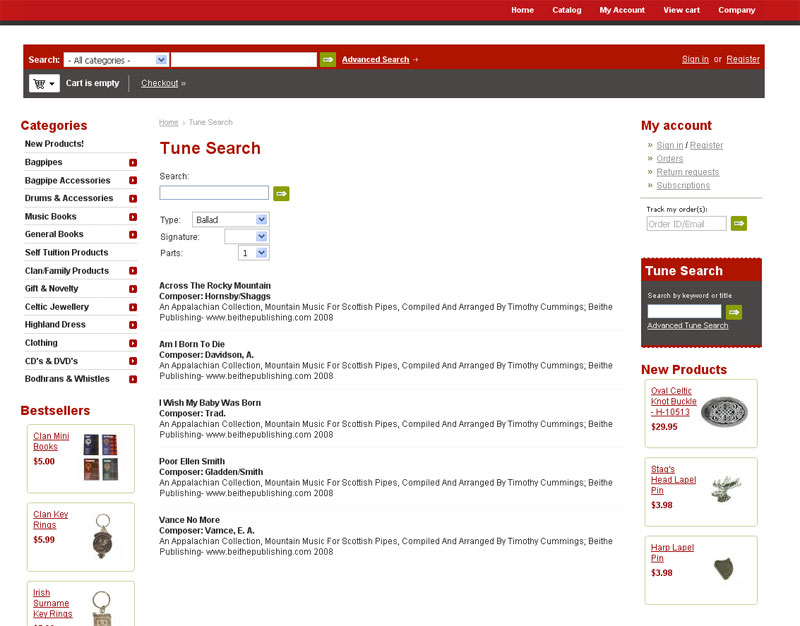Screen dimensions: 800x626
Task: Click the track order green arrow button
Action: [738, 224]
